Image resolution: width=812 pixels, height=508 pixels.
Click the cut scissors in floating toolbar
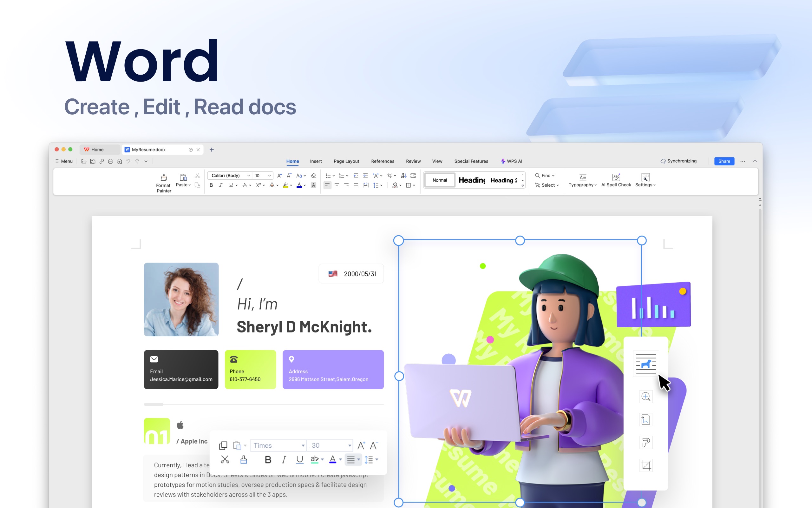pyautogui.click(x=225, y=460)
